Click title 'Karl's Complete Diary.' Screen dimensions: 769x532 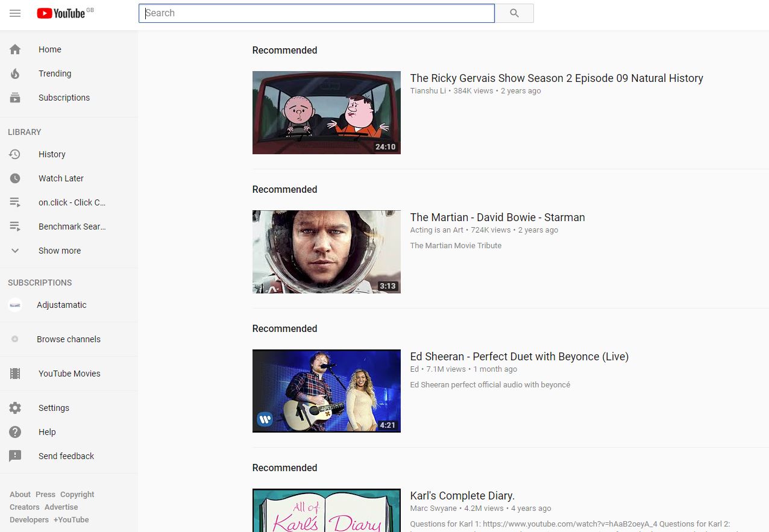coord(462,496)
